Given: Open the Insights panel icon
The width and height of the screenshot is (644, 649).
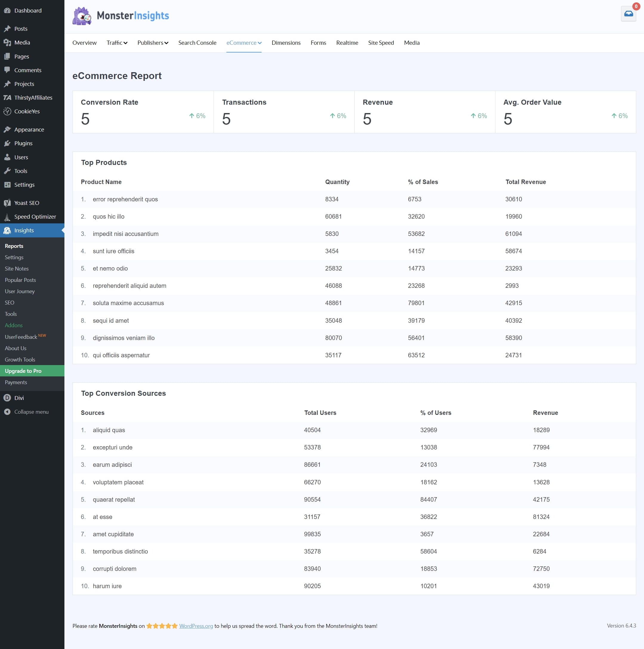Looking at the screenshot, I should (x=8, y=230).
